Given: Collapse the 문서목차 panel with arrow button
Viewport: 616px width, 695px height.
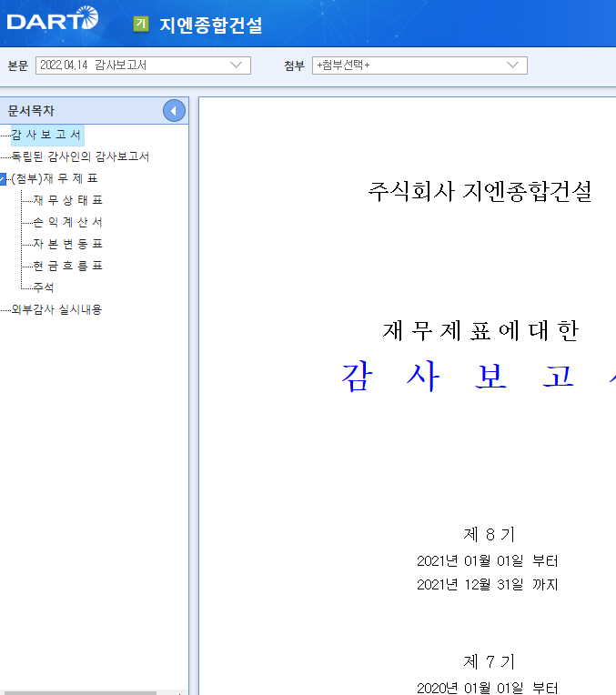Looking at the screenshot, I should 174,111.
